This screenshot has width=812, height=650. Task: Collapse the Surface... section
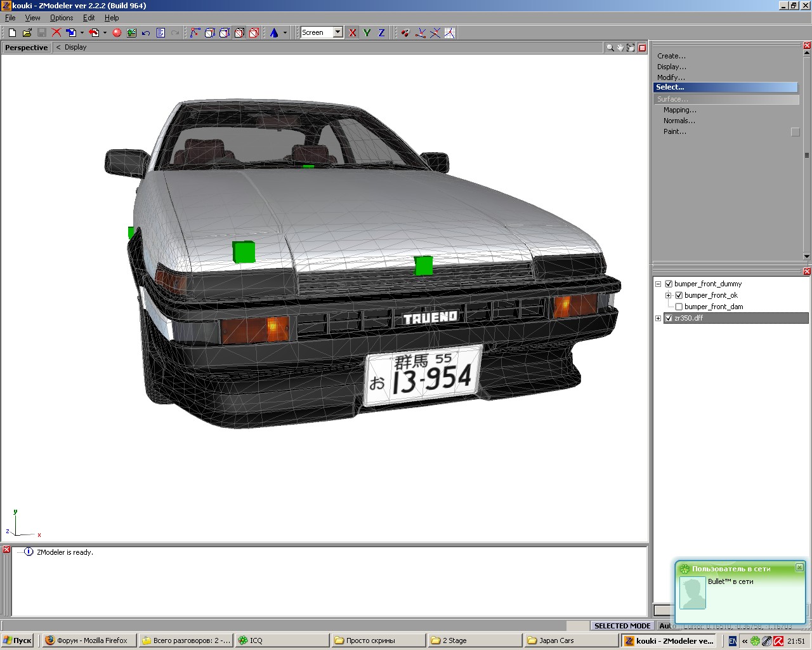pos(726,99)
